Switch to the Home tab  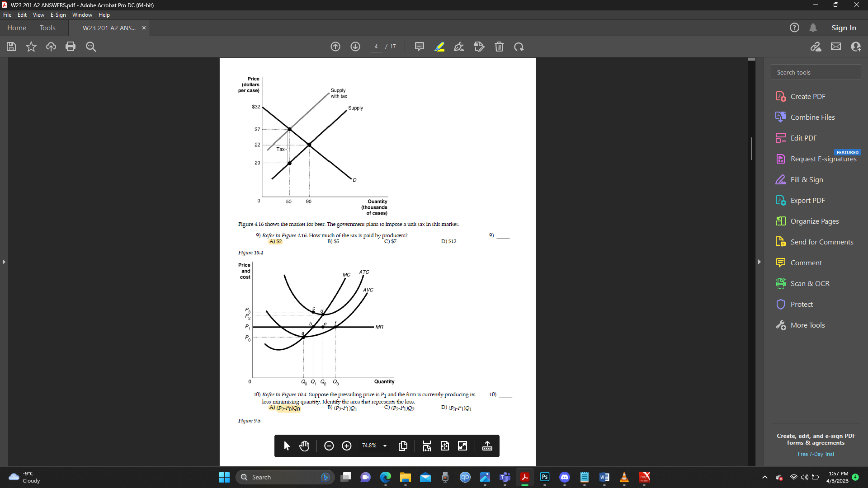(x=16, y=28)
